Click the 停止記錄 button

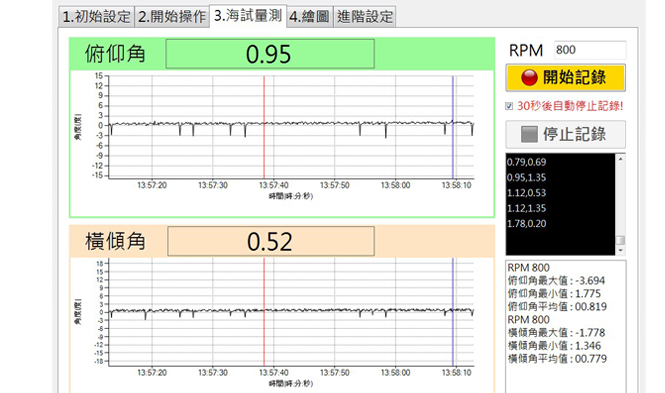tap(565, 134)
